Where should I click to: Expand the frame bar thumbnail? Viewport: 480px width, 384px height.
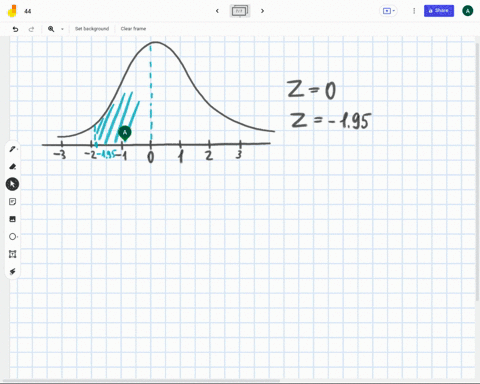(240, 11)
